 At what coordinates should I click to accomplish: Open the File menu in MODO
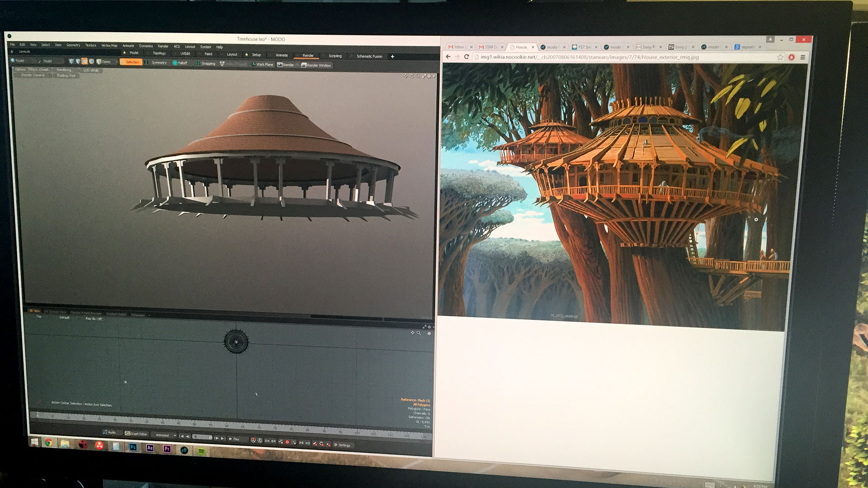click(12, 44)
